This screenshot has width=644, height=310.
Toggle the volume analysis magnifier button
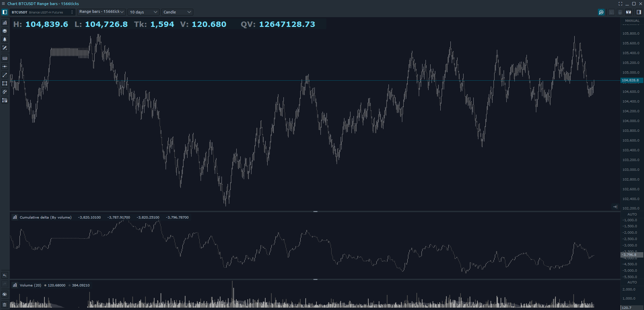click(x=601, y=12)
